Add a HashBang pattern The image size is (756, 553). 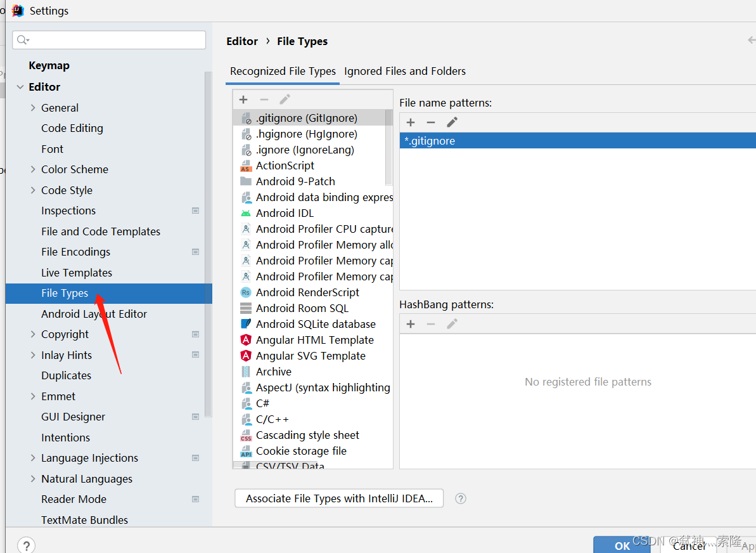click(411, 324)
